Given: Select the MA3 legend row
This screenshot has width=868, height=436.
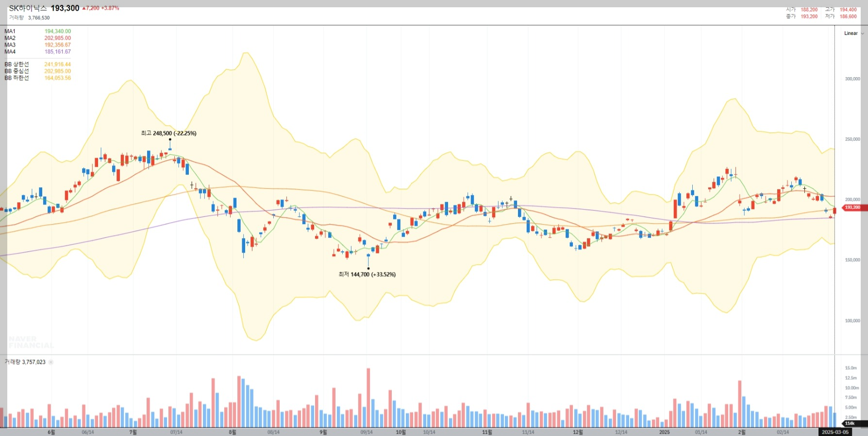Looking at the screenshot, I should point(38,45).
